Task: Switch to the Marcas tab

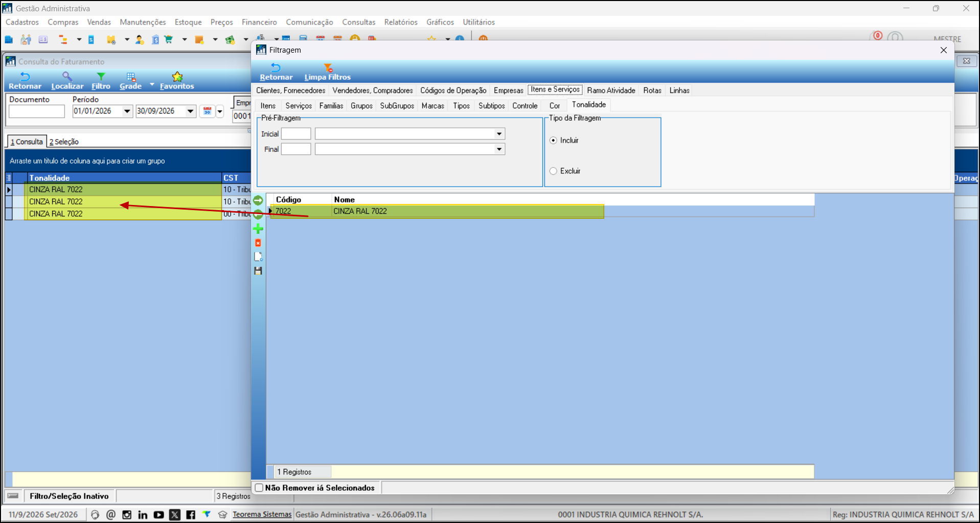Action: click(433, 106)
